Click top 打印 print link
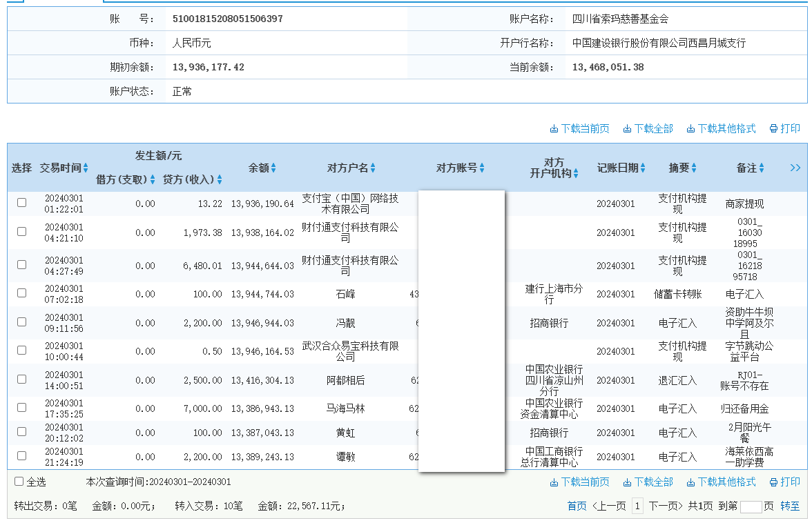The height and width of the screenshot is (523, 812). click(784, 128)
